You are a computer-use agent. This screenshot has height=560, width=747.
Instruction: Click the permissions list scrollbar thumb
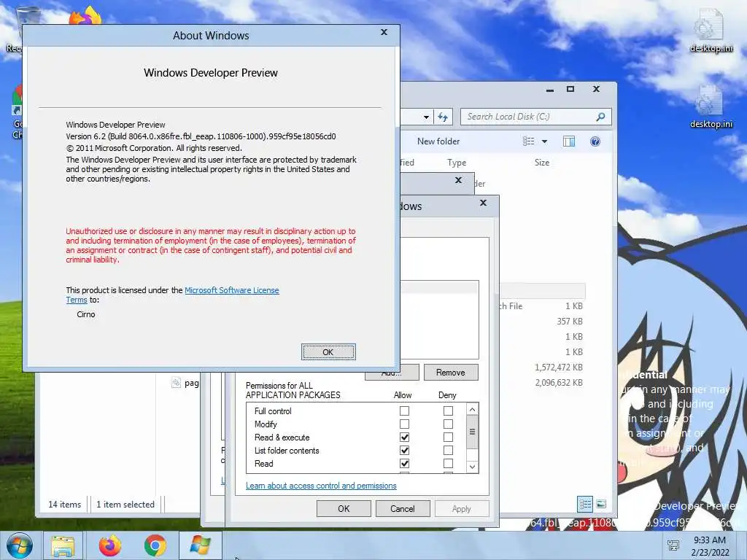tap(472, 432)
